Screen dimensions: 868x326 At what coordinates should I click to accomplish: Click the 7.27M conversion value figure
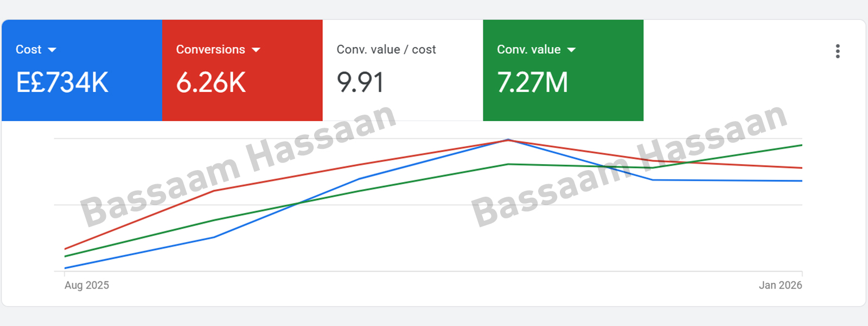tap(532, 83)
